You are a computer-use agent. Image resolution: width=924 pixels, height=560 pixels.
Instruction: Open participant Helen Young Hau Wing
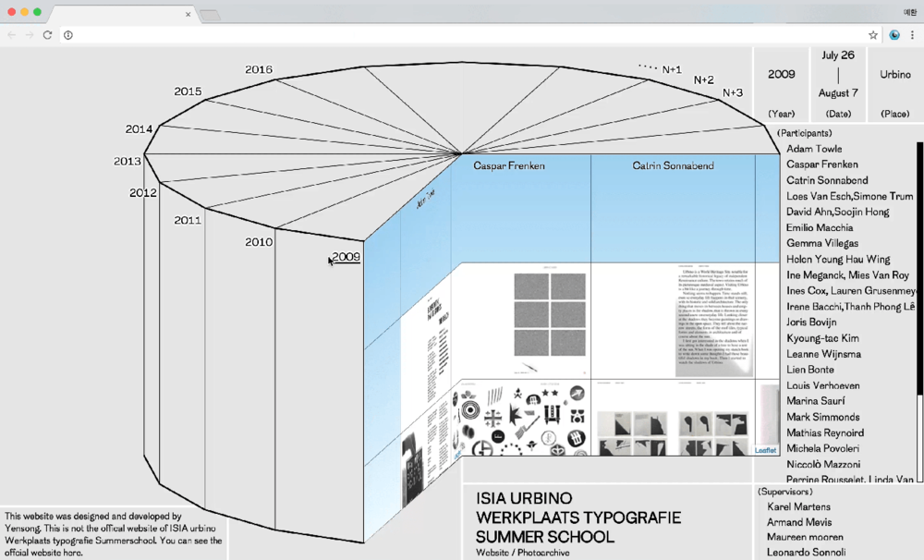point(838,260)
